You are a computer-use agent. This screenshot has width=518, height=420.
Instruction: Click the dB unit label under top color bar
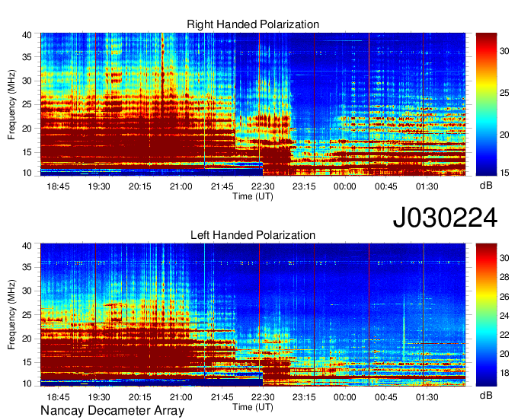point(486,186)
